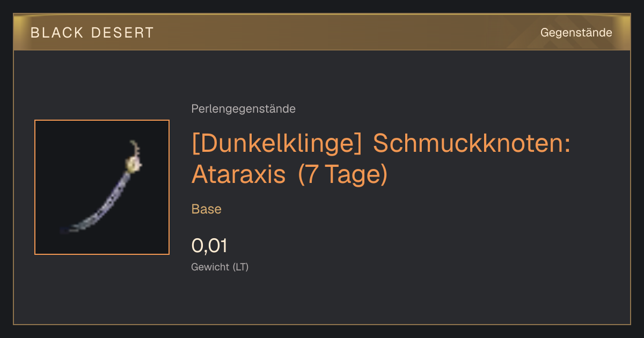Screen dimensions: 644x338
Task: Click the (7 Tage) duration text
Action: pyautogui.click(x=342, y=175)
